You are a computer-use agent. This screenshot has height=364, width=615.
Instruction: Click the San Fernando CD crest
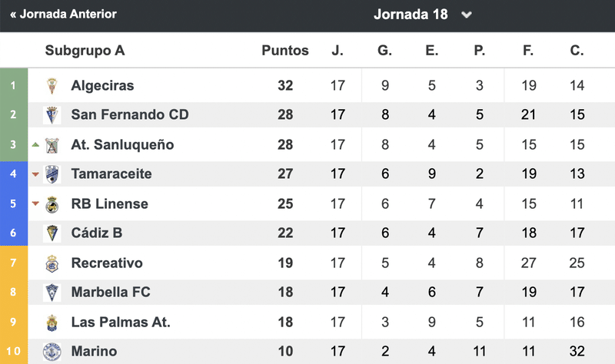pyautogui.click(x=52, y=114)
